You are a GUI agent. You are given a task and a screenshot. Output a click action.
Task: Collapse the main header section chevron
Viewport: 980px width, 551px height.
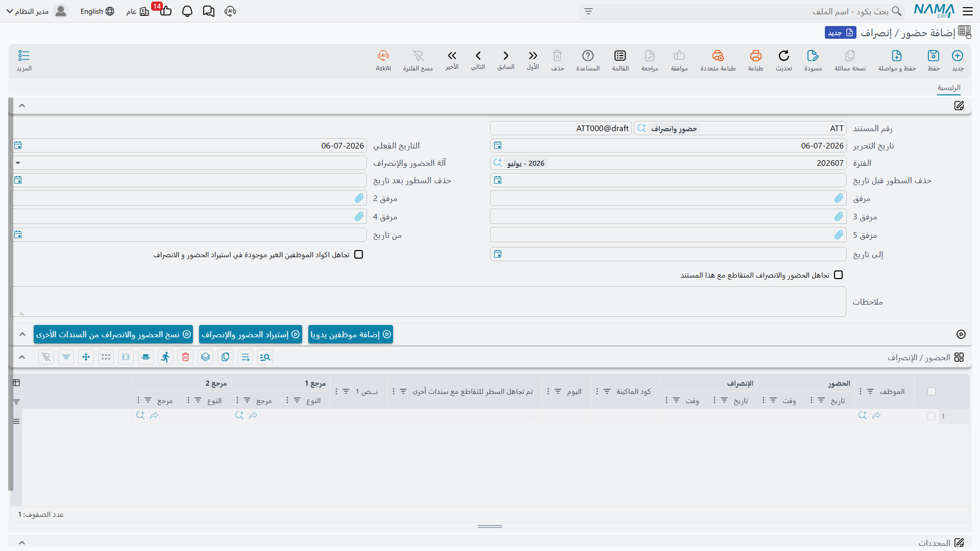22,106
